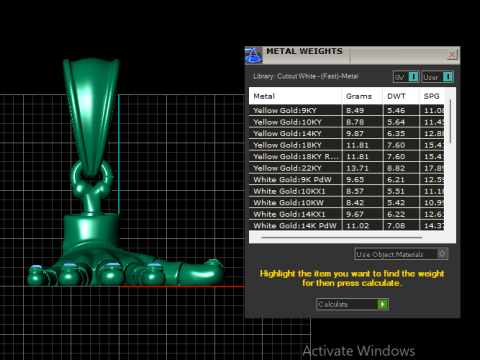Select the White Gold:10KX1 row
The width and height of the screenshot is (480, 360).
pyautogui.click(x=347, y=191)
